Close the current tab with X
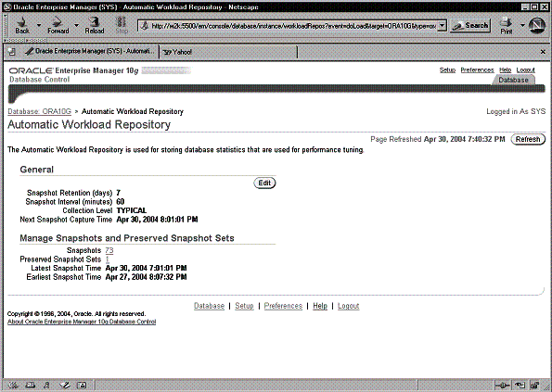The image size is (552, 392). click(x=543, y=52)
